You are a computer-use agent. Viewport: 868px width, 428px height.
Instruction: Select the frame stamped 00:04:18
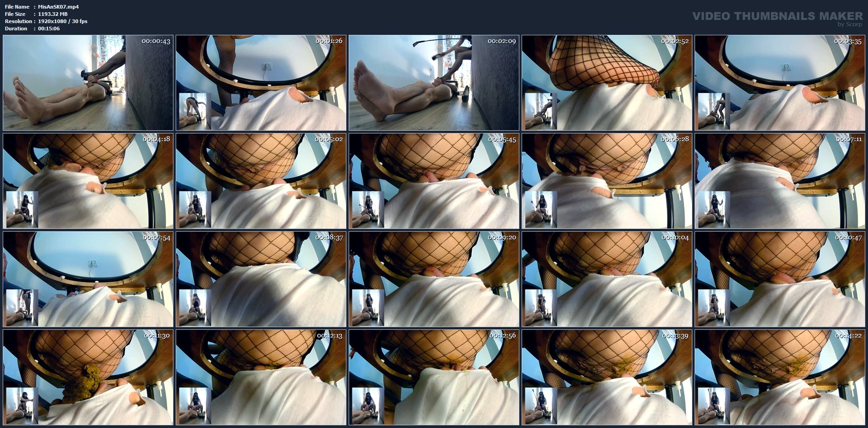(88, 181)
